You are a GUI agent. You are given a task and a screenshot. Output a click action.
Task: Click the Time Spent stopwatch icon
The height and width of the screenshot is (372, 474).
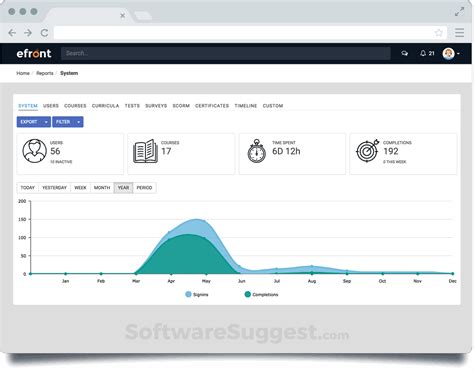coord(256,151)
